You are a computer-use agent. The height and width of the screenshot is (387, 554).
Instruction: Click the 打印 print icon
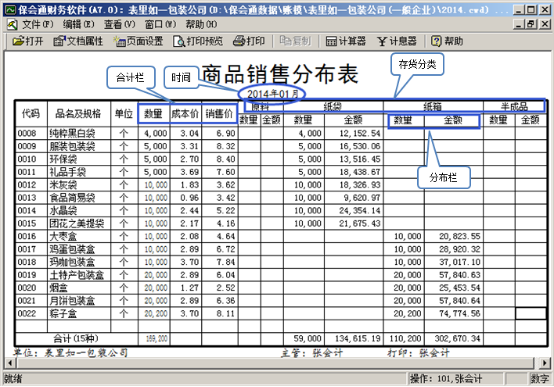(249, 41)
